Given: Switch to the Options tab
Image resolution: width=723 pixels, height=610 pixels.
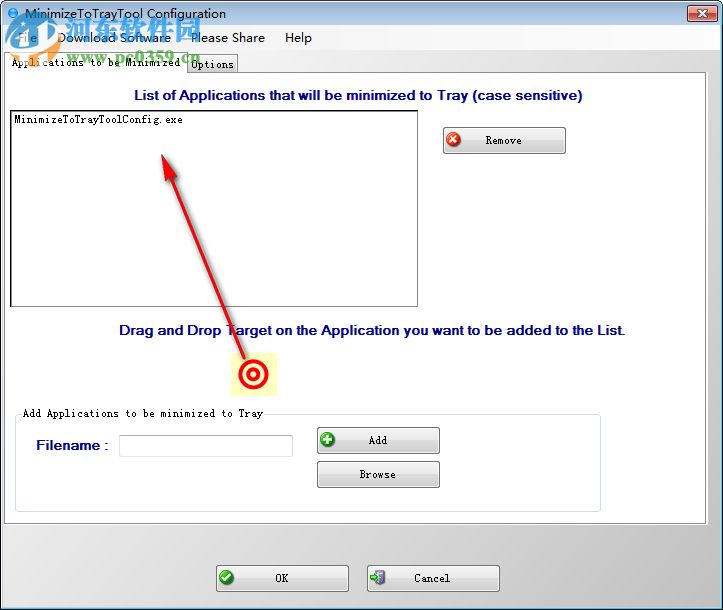Looking at the screenshot, I should click(x=213, y=65).
